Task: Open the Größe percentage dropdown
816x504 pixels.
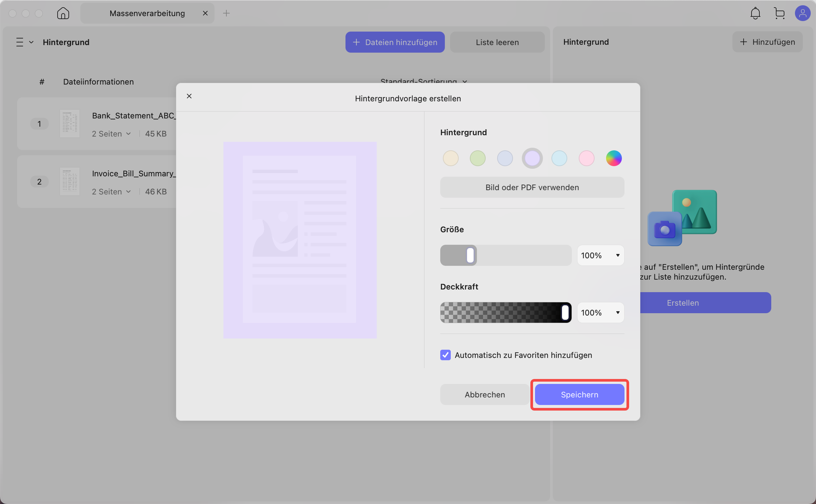Action: point(600,255)
